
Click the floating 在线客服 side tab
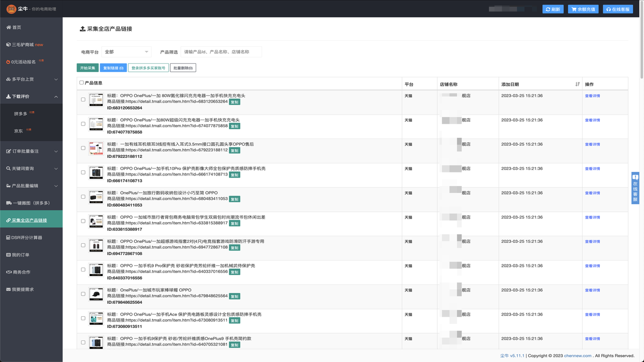point(635,188)
